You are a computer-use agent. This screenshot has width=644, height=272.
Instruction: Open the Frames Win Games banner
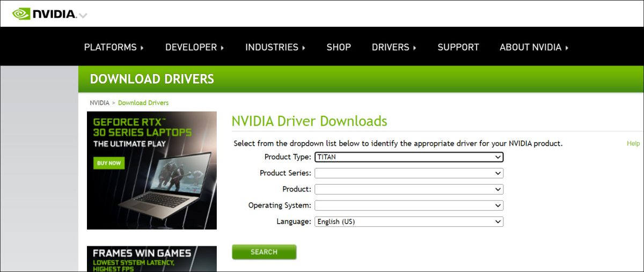(152, 259)
